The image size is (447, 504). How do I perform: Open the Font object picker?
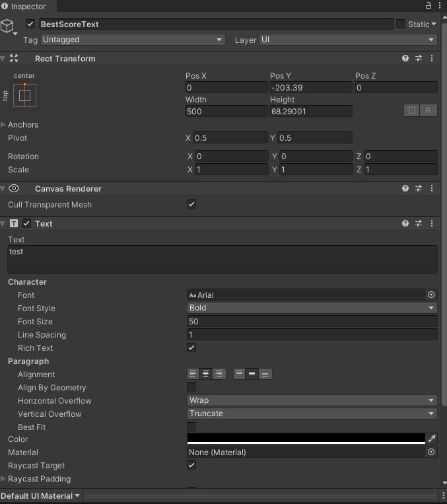pos(431,295)
